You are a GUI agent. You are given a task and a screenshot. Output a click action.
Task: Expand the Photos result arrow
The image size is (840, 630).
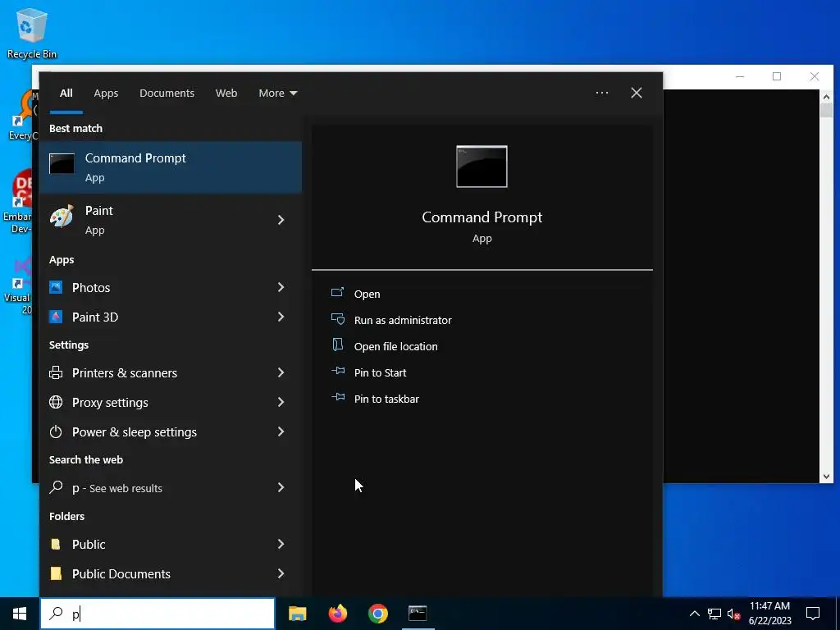tap(281, 287)
